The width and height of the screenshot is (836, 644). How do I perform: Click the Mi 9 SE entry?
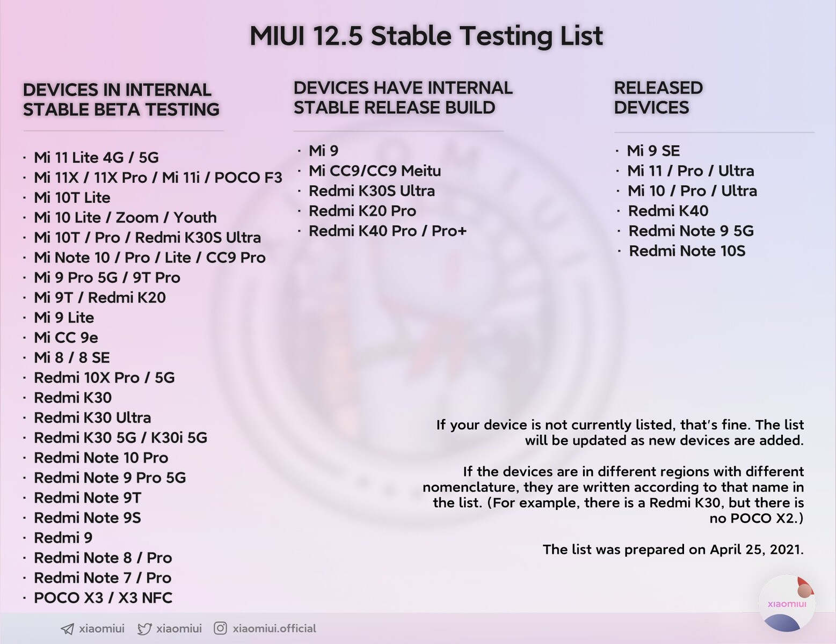(x=653, y=151)
